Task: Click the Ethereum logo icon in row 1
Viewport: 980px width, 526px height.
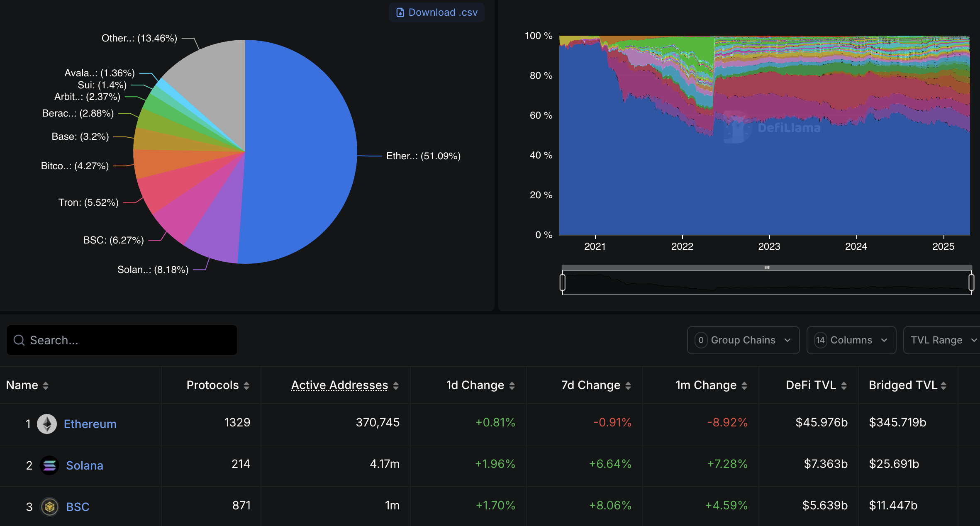Action: pyautogui.click(x=48, y=424)
